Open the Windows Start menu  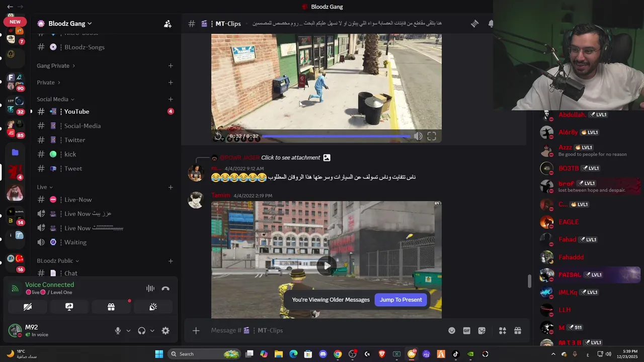[x=159, y=354]
